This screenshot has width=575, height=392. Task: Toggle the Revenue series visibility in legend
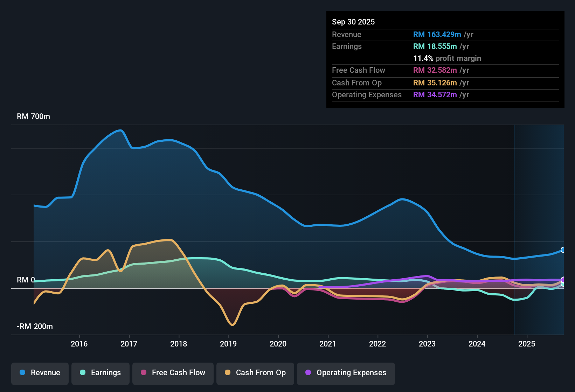[40, 373]
